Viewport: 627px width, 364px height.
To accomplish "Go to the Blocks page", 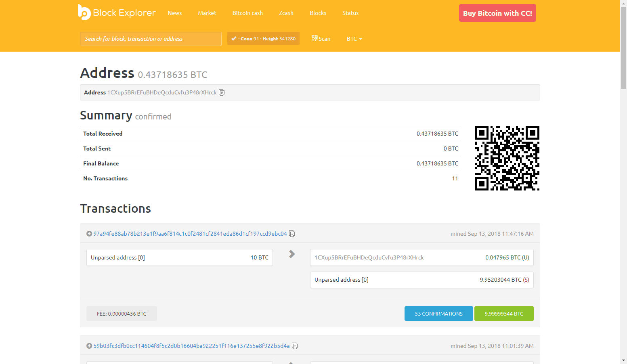I will [x=318, y=13].
